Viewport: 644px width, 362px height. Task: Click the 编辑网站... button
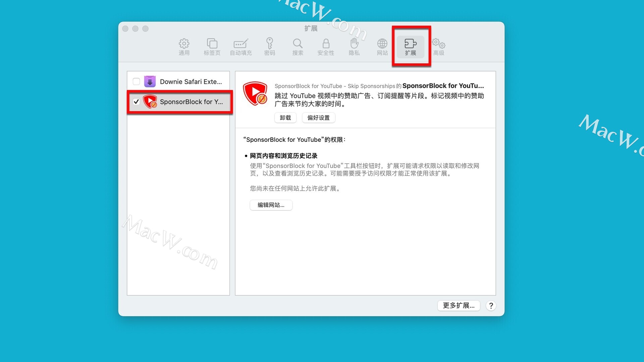271,205
